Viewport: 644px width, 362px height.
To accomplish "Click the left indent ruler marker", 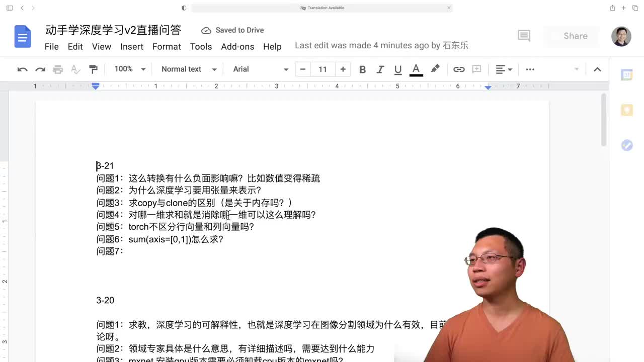I will [x=96, y=86].
